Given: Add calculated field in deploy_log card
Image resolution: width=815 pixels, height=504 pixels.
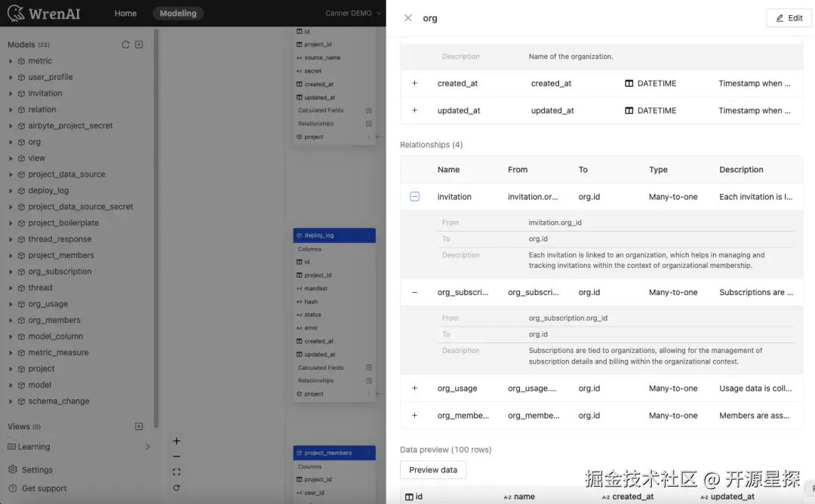Looking at the screenshot, I should [x=369, y=367].
